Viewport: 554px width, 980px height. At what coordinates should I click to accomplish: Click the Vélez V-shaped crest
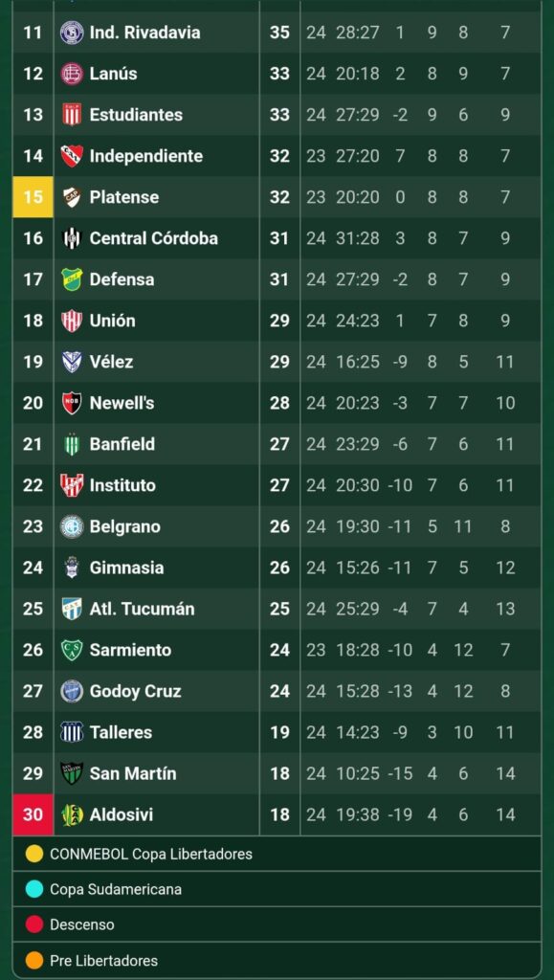click(72, 362)
